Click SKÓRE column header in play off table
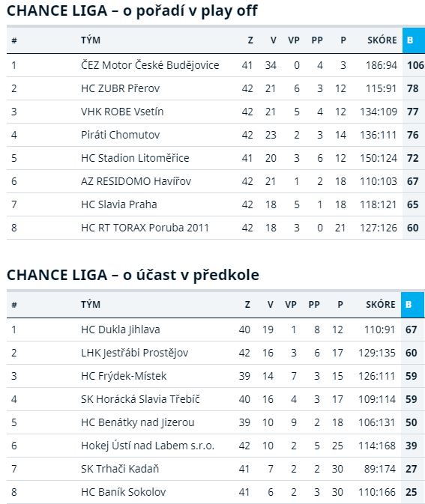 382,40
